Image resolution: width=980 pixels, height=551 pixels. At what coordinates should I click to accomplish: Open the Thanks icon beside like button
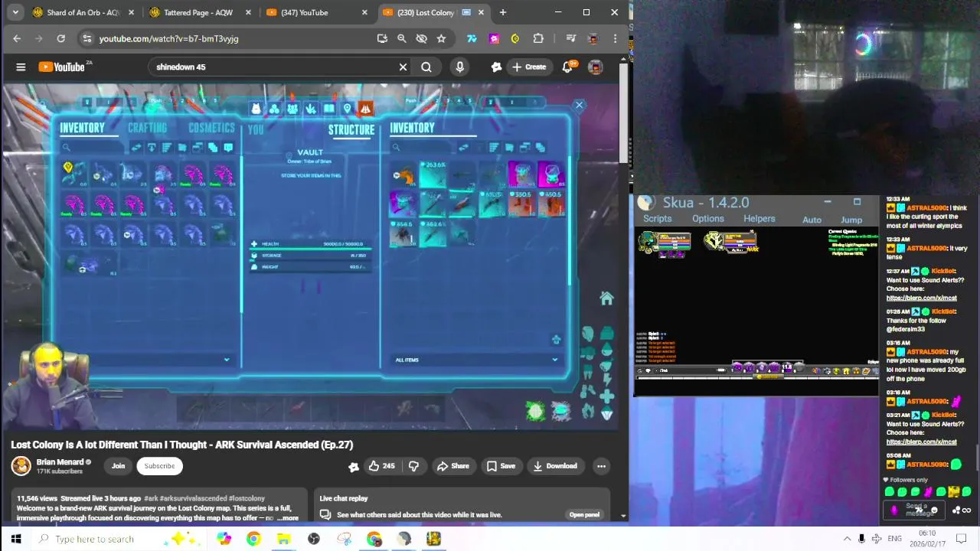(x=354, y=466)
